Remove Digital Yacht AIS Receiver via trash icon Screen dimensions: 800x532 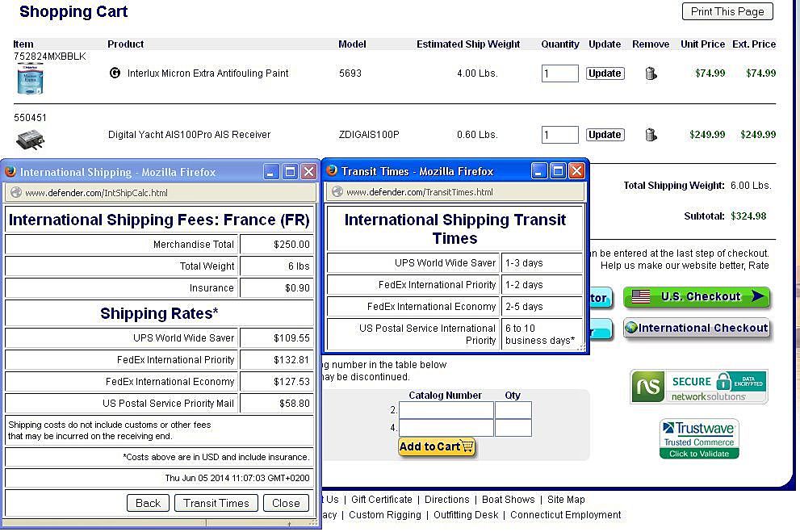[651, 135]
